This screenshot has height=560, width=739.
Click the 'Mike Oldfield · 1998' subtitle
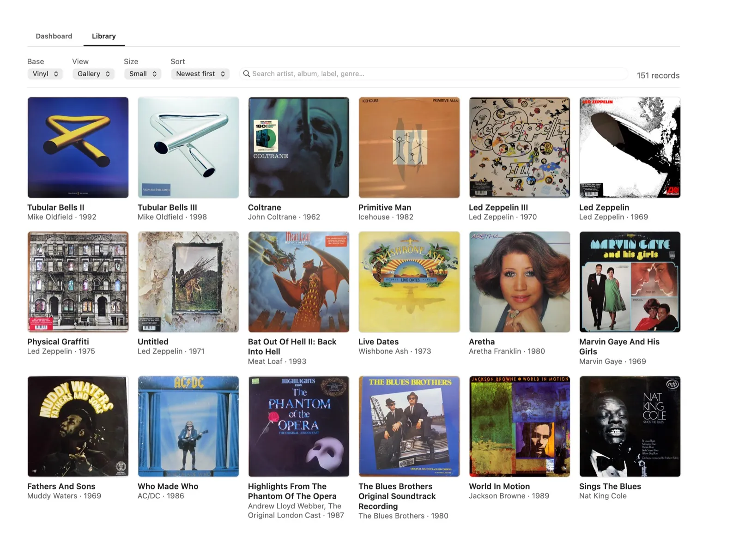(172, 217)
